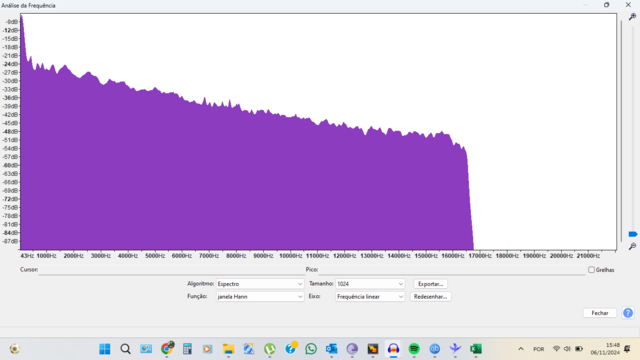
Task: Open File Explorer from the taskbar
Action: (228, 349)
